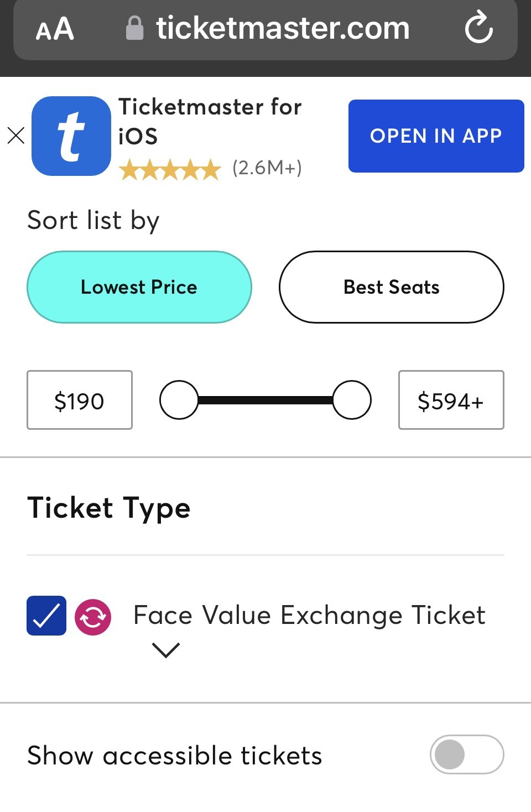531x812 pixels.
Task: Dismiss the Ticketmaster app banner
Action: click(x=16, y=136)
